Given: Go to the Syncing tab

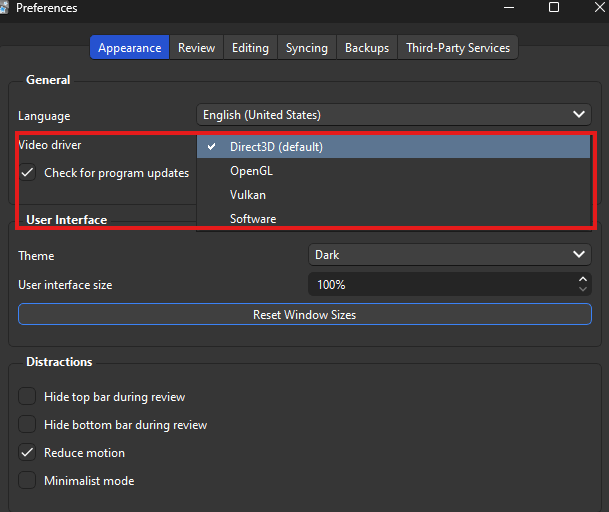Looking at the screenshot, I should (x=306, y=48).
